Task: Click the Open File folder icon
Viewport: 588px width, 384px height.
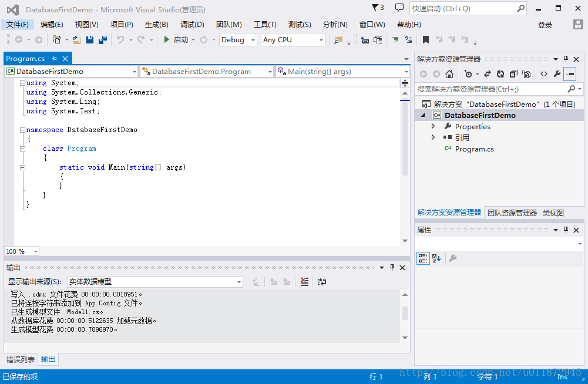Action: point(77,40)
